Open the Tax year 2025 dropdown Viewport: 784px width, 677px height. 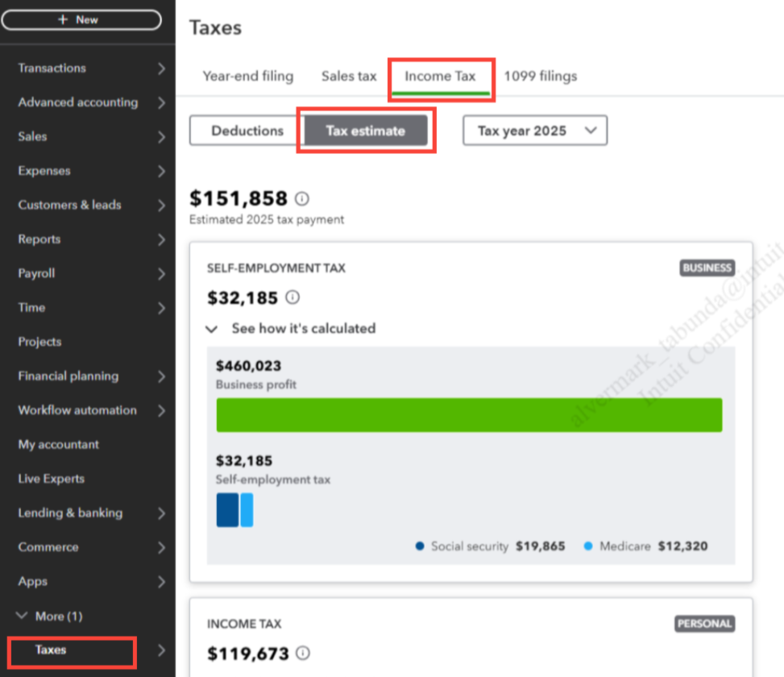point(535,131)
